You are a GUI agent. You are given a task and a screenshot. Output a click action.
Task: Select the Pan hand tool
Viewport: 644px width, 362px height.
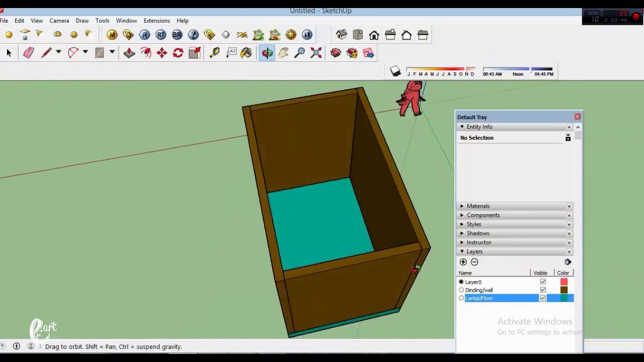[x=284, y=53]
